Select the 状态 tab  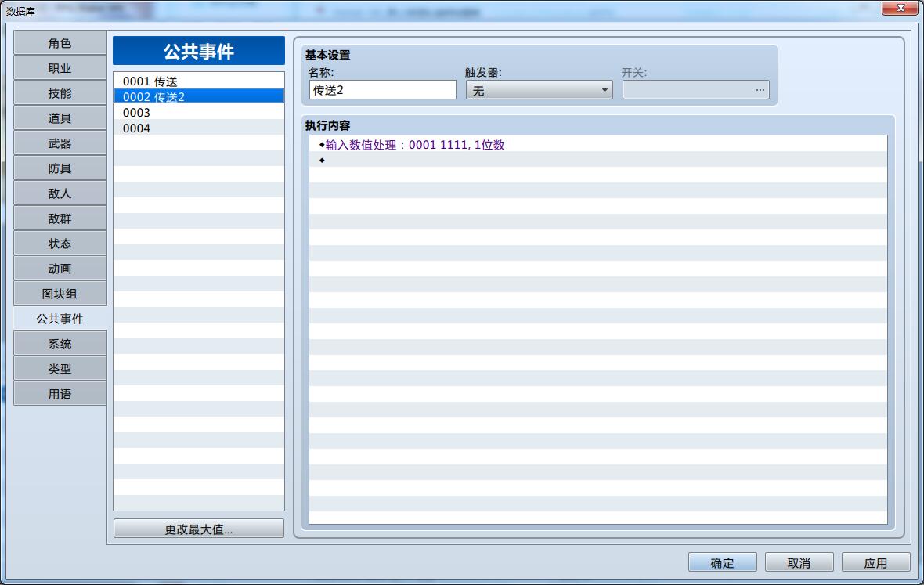point(60,244)
